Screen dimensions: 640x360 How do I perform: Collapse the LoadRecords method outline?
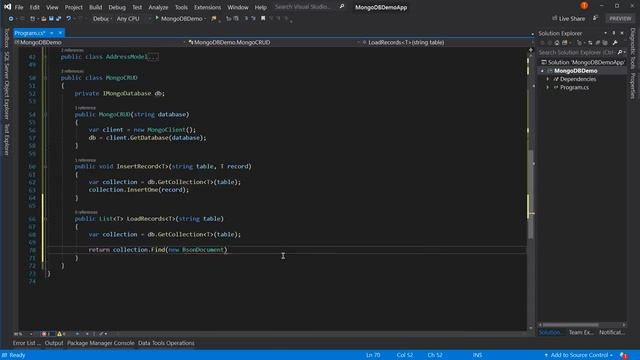coord(45,219)
